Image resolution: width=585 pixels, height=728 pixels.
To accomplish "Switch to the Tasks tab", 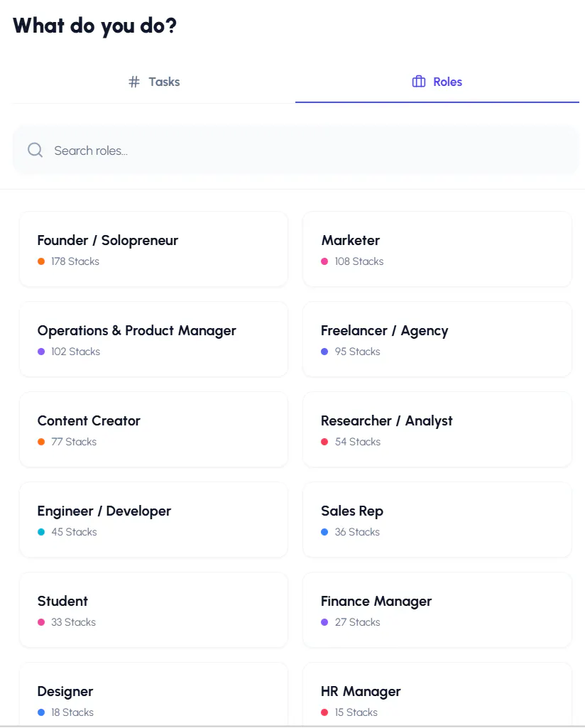I will 154,82.
